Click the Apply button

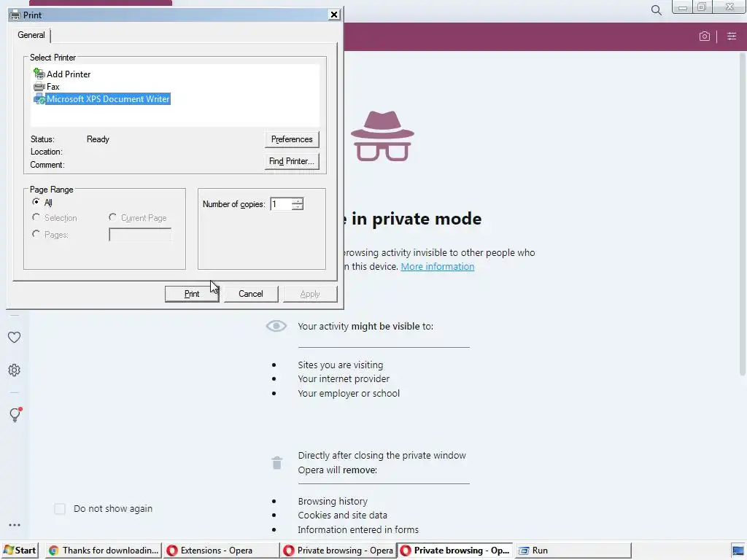click(x=309, y=294)
